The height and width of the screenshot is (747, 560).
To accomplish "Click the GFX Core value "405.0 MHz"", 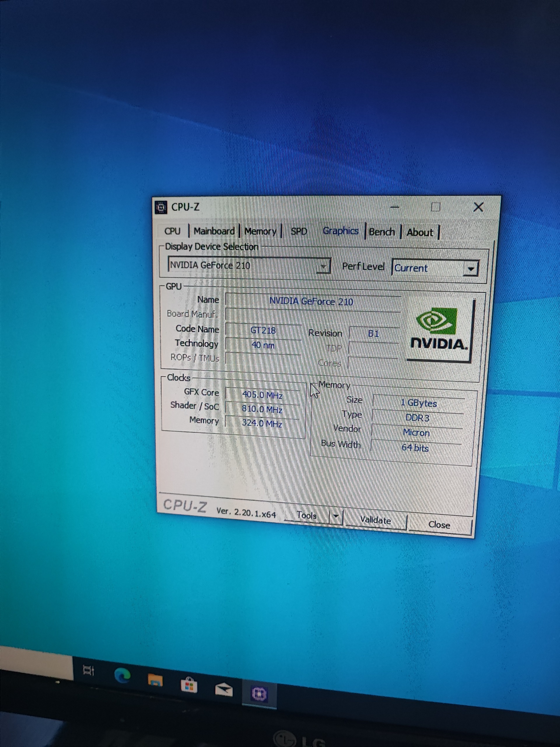I will click(x=262, y=395).
